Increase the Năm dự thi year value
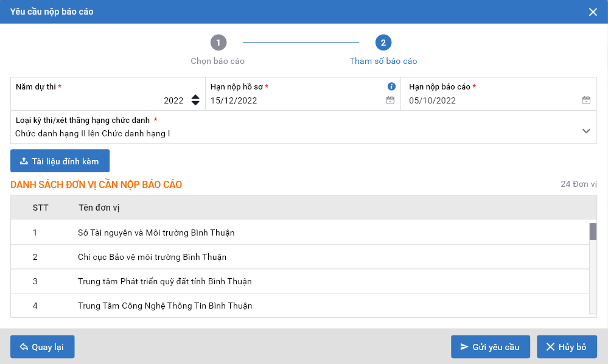The image size is (608, 364). pos(195,97)
